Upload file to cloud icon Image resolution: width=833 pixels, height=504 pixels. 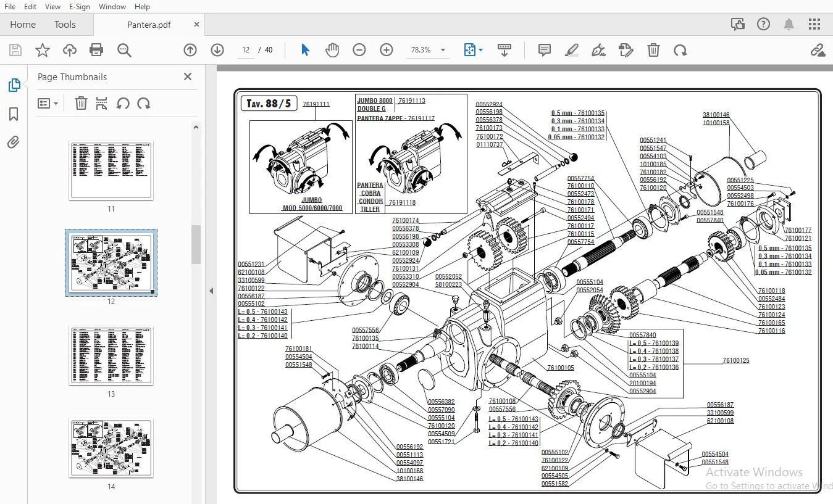pyautogui.click(x=70, y=50)
